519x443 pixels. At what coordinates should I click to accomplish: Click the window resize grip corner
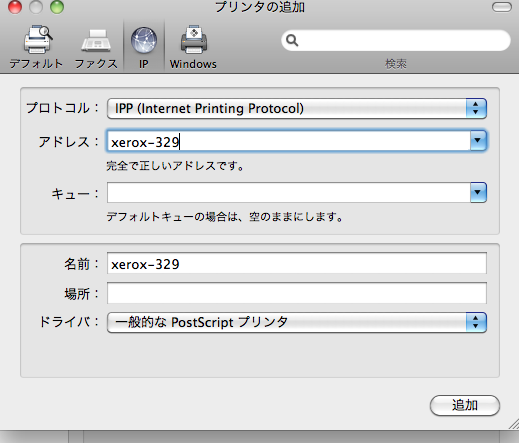(514, 424)
